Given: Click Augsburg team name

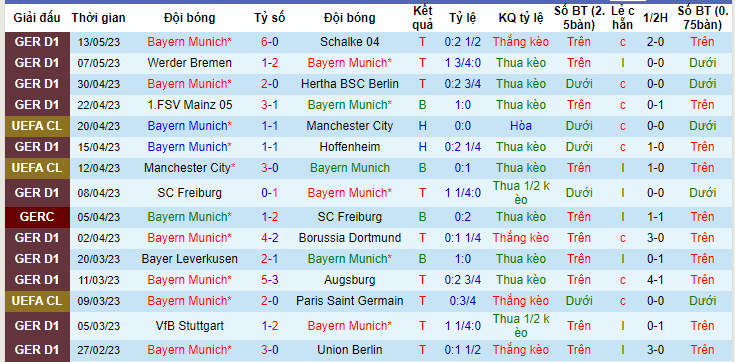Looking at the screenshot, I should [350, 280].
